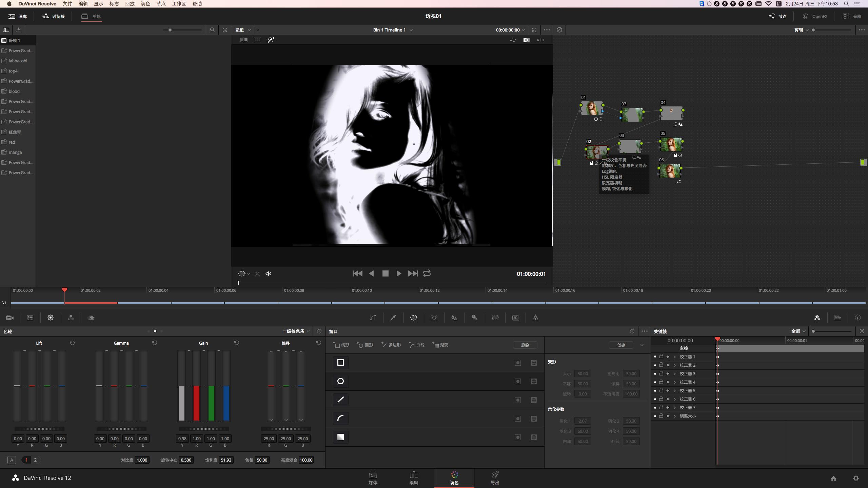Image resolution: width=868 pixels, height=488 pixels.
Task: Switch to the 导出 page tab
Action: point(495,478)
